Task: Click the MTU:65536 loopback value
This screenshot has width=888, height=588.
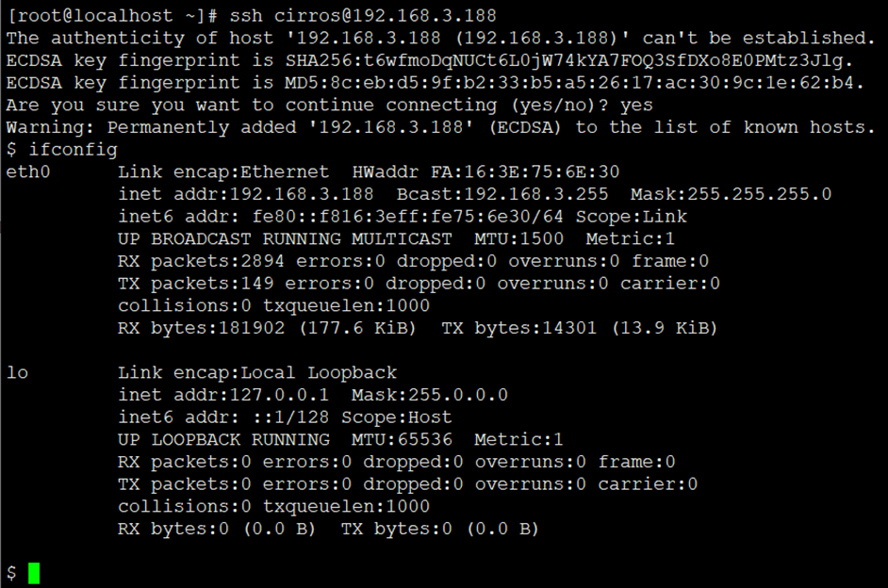Action: click(x=402, y=439)
